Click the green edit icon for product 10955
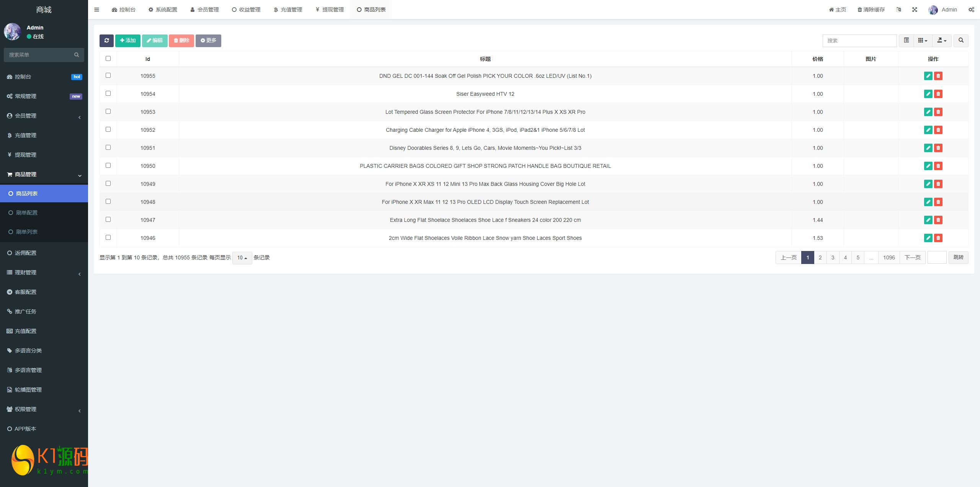 pos(928,76)
